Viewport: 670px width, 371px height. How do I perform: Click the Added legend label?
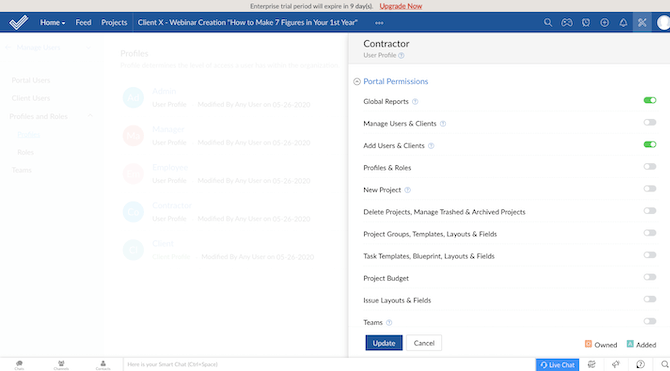[x=646, y=344]
